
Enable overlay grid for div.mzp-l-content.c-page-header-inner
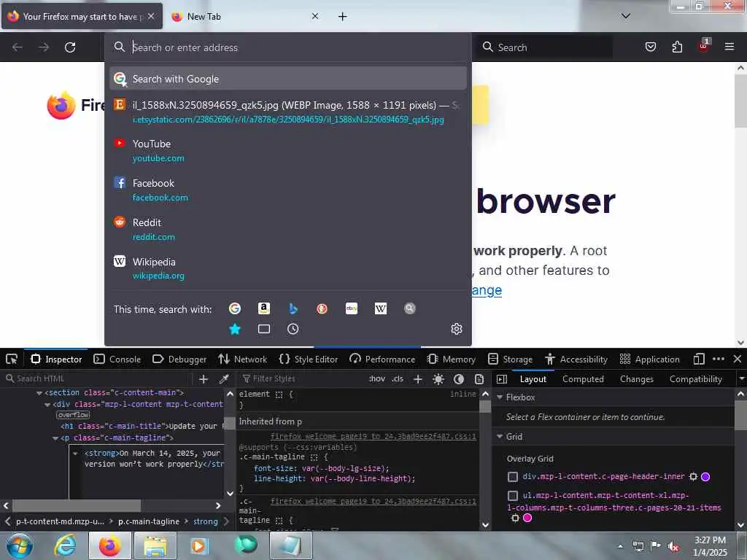click(x=513, y=477)
